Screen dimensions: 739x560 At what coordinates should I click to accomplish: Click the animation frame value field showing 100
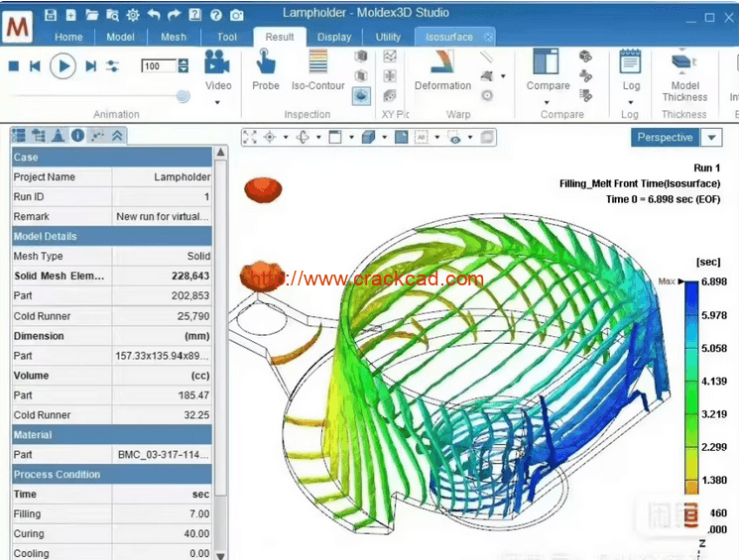(x=159, y=66)
